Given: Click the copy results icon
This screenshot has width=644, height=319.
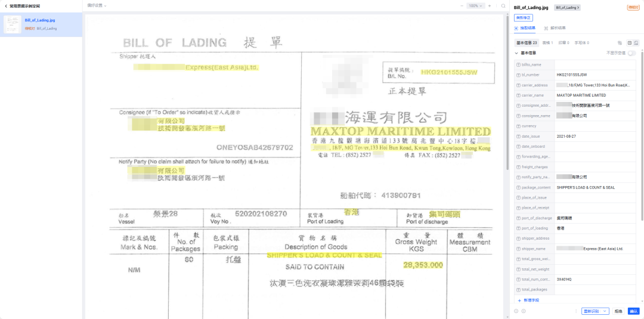Looking at the screenshot, I should pyautogui.click(x=620, y=43).
